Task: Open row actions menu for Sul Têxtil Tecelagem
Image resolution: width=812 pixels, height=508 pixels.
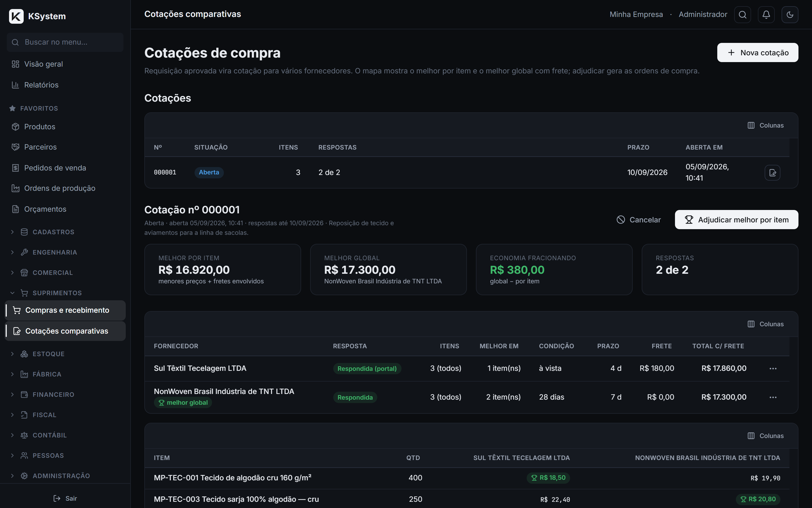Action: click(x=773, y=369)
